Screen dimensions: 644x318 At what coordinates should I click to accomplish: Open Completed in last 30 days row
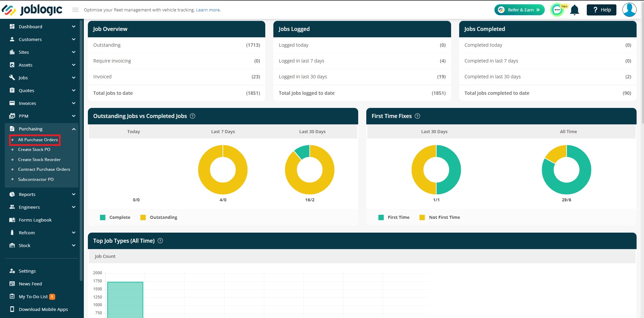(548, 77)
